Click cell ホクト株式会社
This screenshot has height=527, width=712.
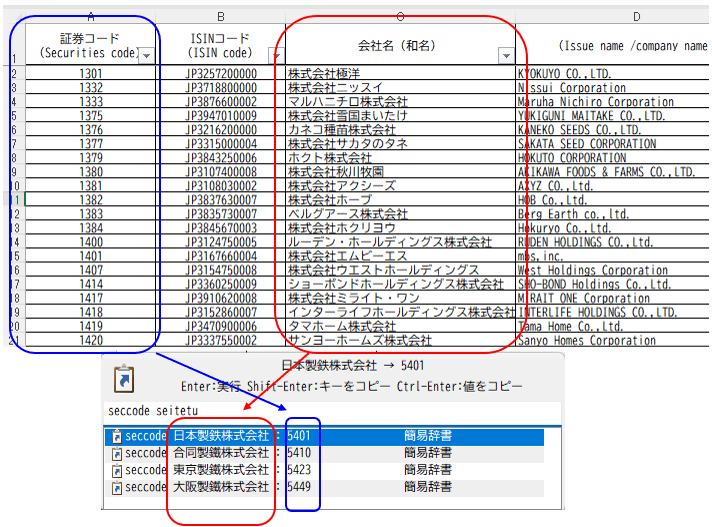[401, 158]
